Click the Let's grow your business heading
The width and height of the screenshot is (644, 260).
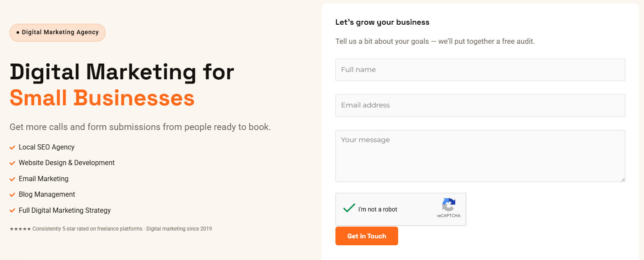pos(382,22)
